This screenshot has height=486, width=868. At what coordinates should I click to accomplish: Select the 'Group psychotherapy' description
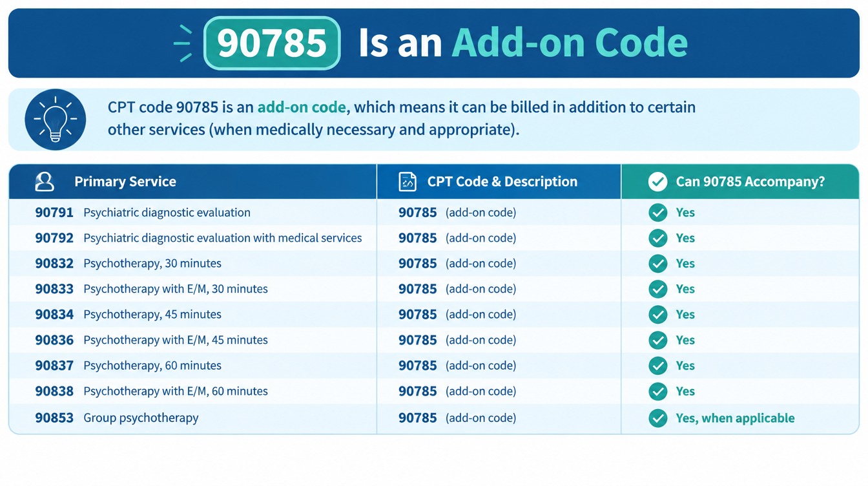[141, 418]
